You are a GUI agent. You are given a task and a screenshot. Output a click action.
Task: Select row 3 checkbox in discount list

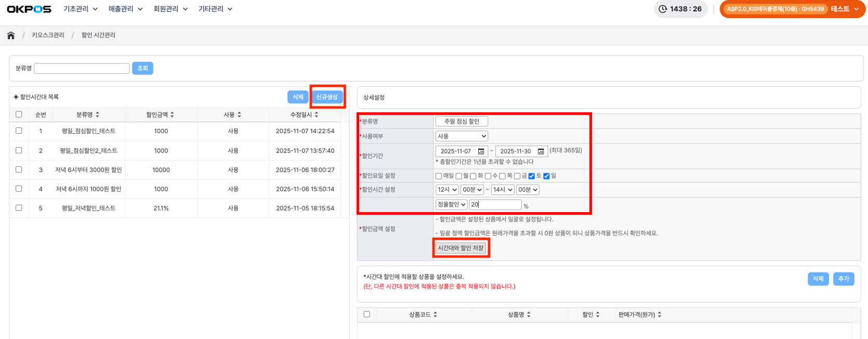[19, 169]
